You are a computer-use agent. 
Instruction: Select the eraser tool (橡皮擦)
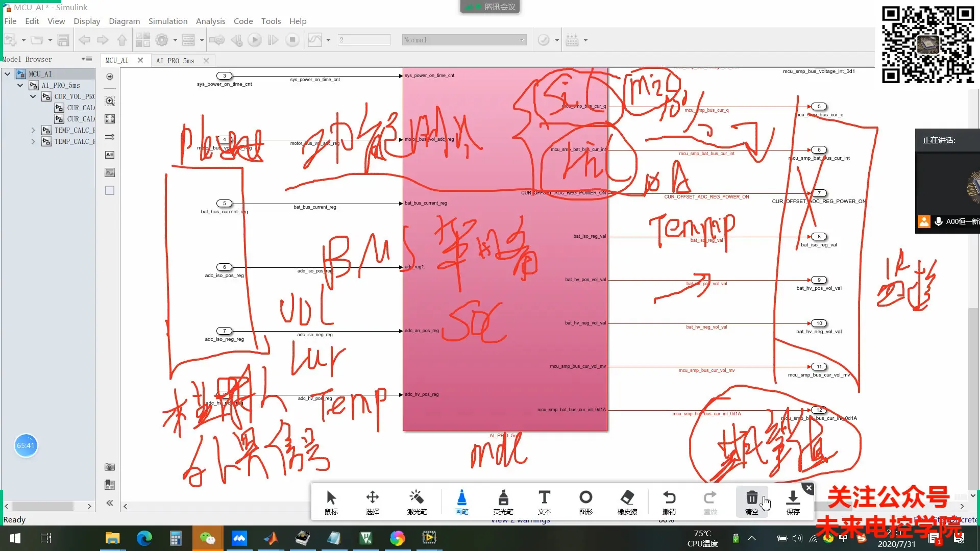pyautogui.click(x=627, y=502)
